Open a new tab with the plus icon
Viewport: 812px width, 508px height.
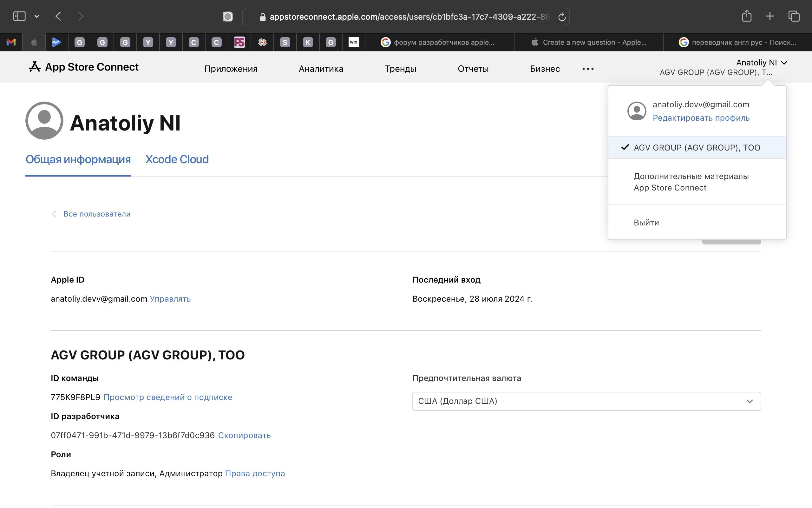tap(770, 16)
